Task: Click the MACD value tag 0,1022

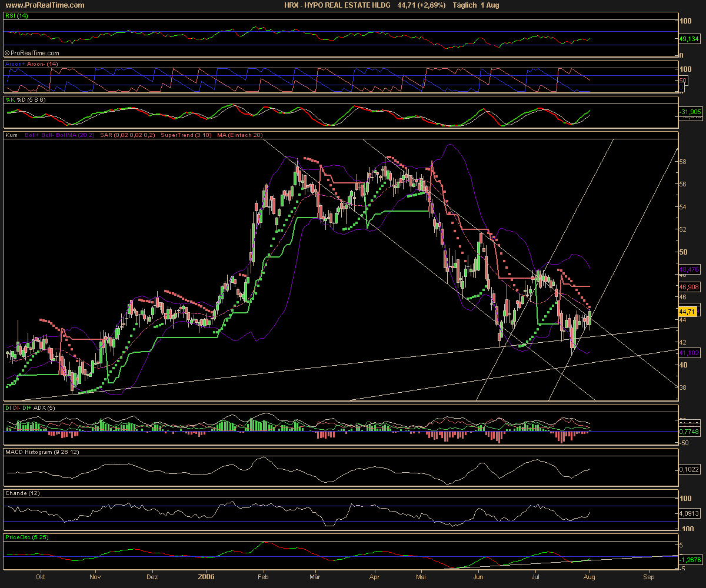Action: [x=688, y=469]
